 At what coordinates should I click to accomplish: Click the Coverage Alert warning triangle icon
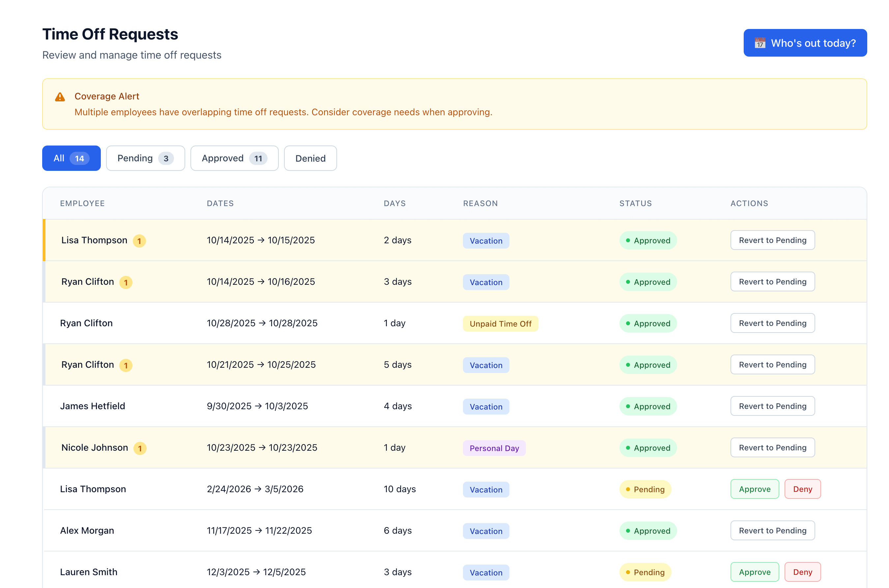60,97
